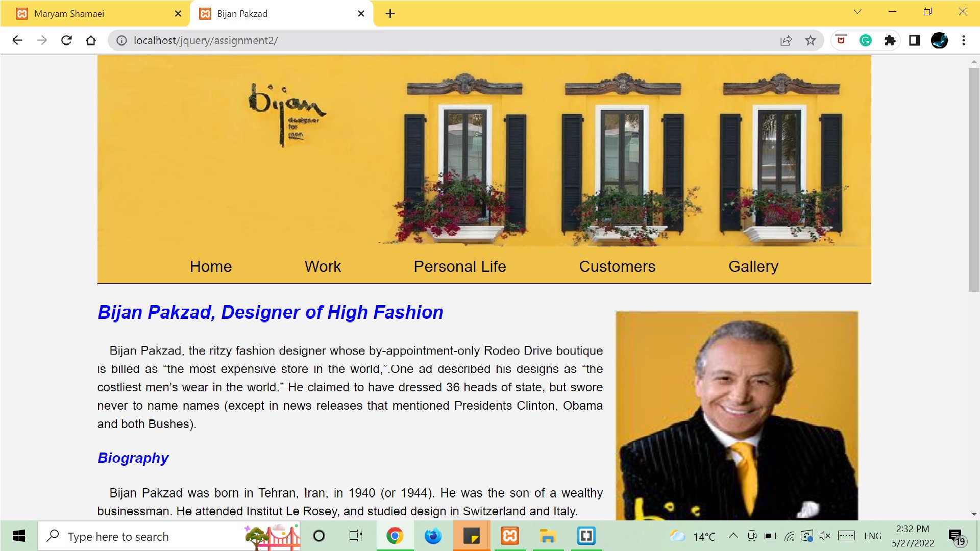980x551 pixels.
Task: Click the Biography subheading
Action: pos(133,458)
